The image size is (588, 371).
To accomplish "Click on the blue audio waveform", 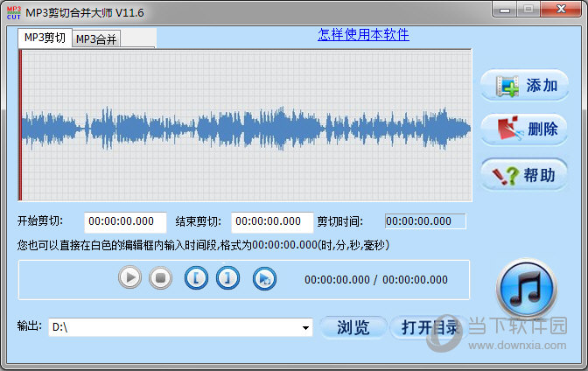I will pyautogui.click(x=246, y=129).
